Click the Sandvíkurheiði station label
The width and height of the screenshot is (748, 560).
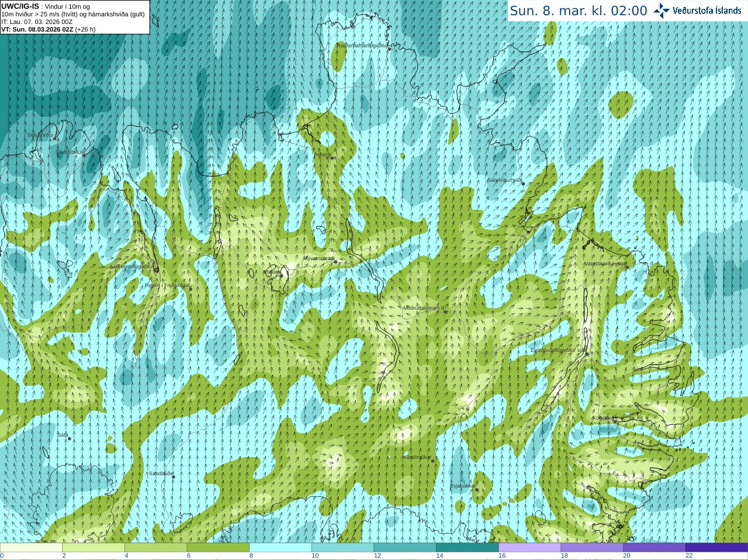coord(504,180)
